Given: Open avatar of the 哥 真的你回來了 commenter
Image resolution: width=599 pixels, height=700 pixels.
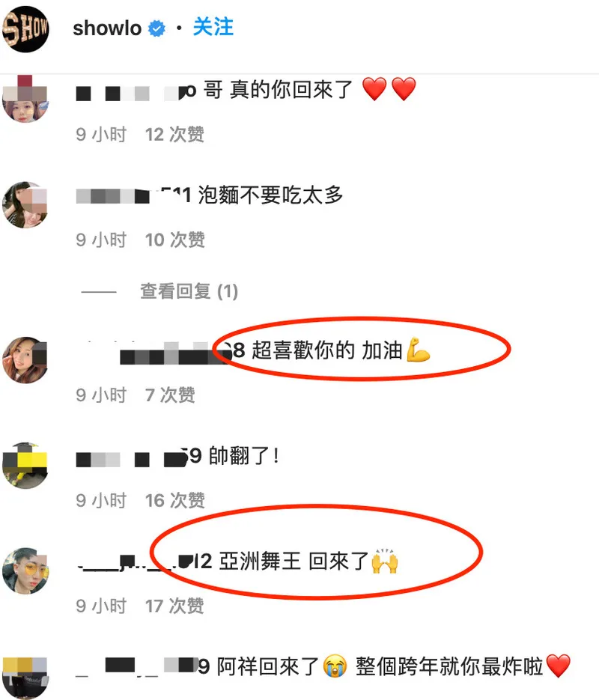Looking at the screenshot, I should pos(25,99).
